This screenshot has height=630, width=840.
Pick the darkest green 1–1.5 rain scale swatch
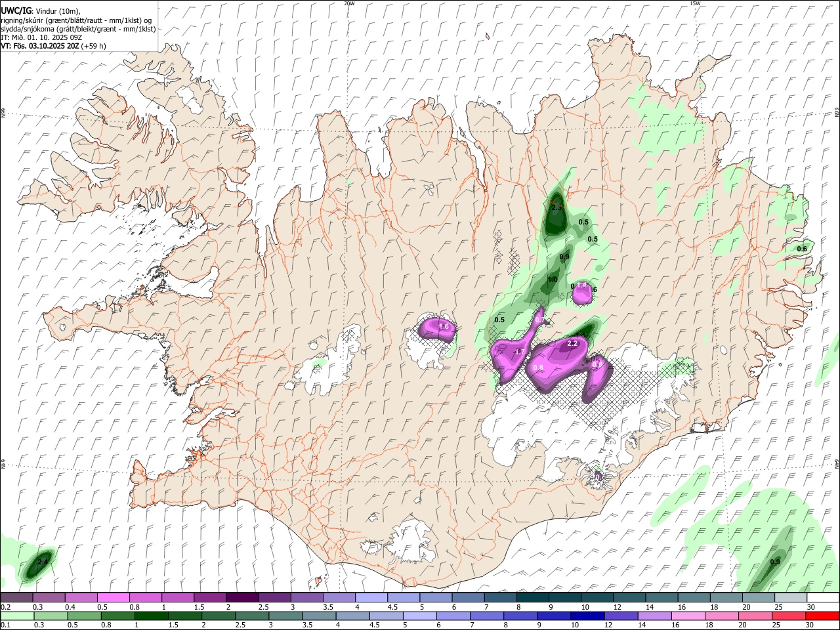click(x=152, y=616)
